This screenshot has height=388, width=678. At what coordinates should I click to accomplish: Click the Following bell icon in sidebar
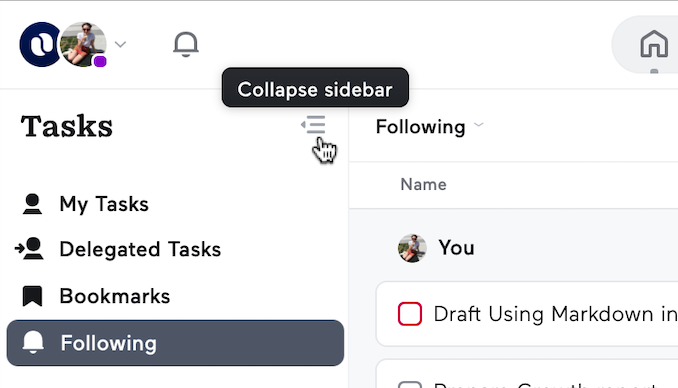[33, 343]
